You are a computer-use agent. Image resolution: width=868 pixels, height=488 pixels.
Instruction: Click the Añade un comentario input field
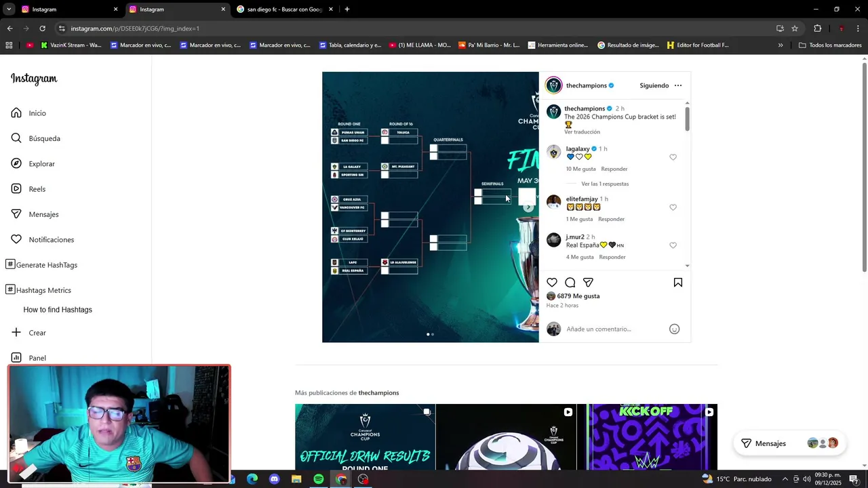coord(614,329)
